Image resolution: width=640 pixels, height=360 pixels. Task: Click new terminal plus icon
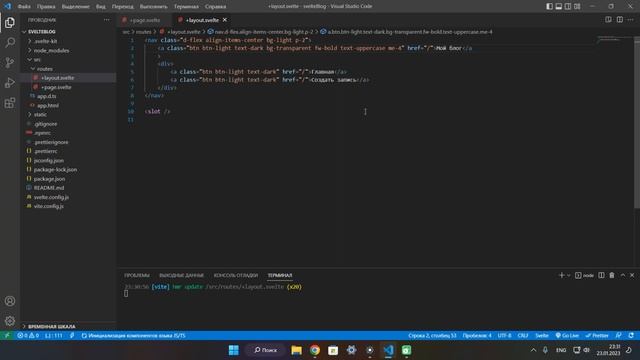(561, 276)
